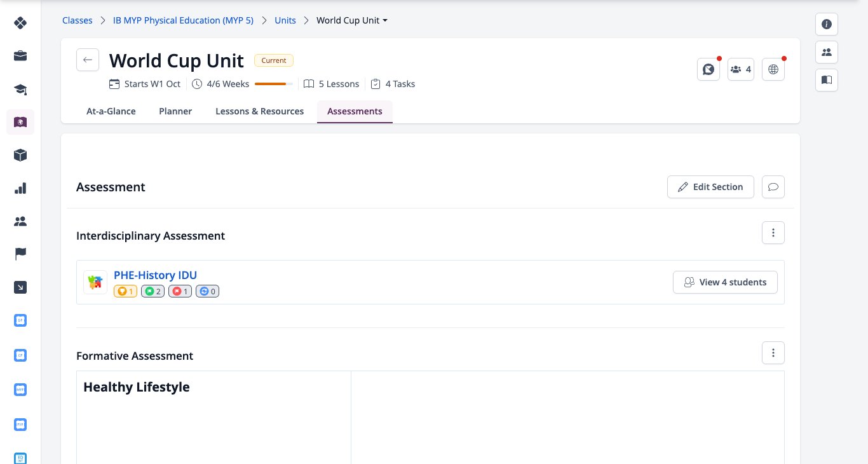Image resolution: width=868 pixels, height=464 pixels.
Task: Open IB MYP Physical Education (MYP 5) breadcrumb
Action: [183, 20]
